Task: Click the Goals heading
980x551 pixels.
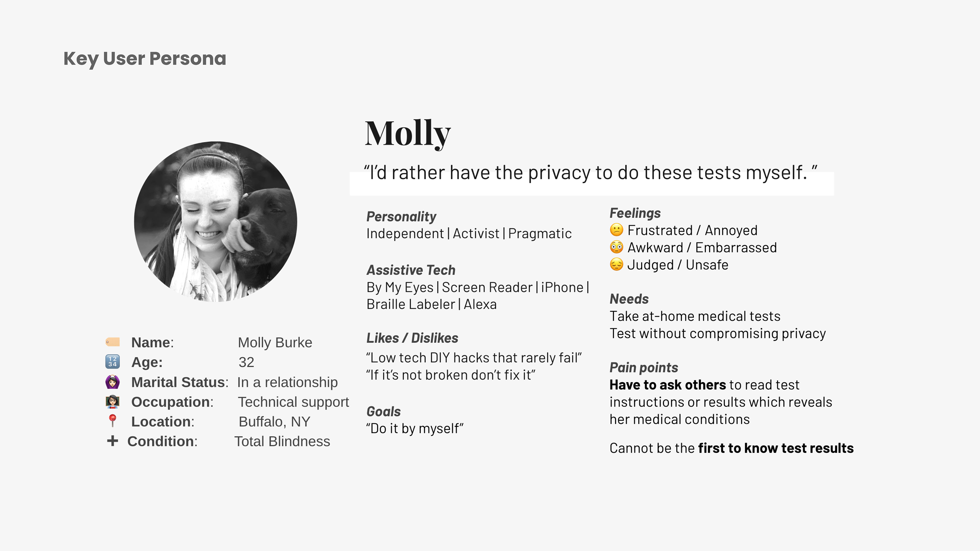Action: click(384, 411)
